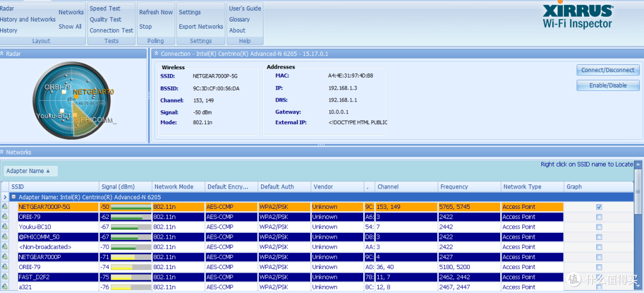Collapse the Connection panel chevron
This screenshot has width=644, height=293.
point(156,54)
